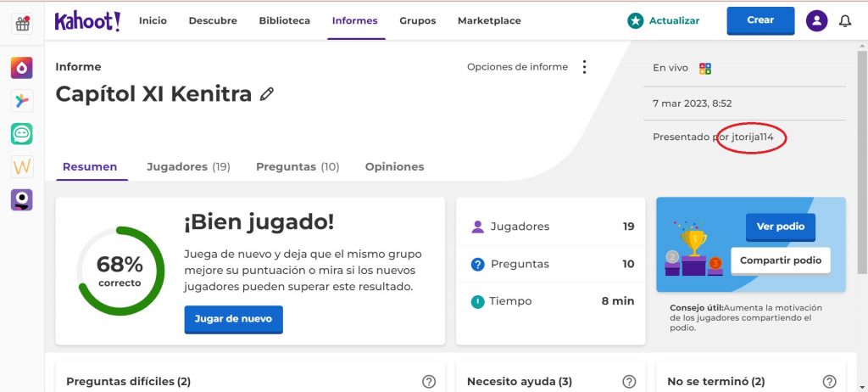Click help icon for Necesito ayuda

click(629, 382)
